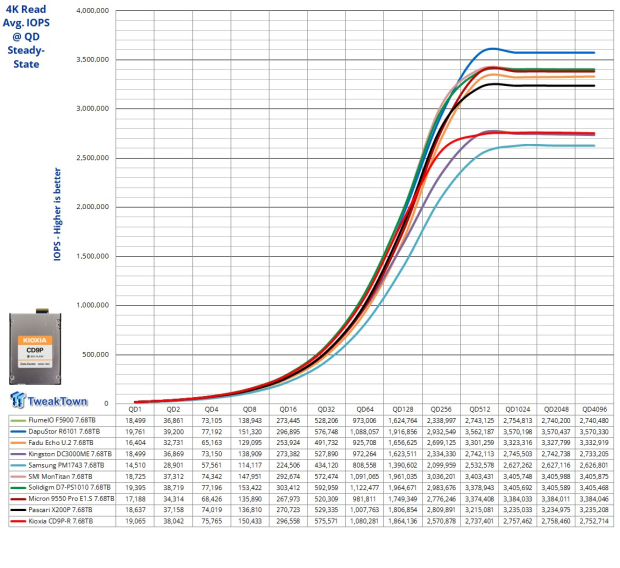This screenshot has width=620, height=568.
Task: Click the 500,000 y-axis label
Action: (95, 354)
